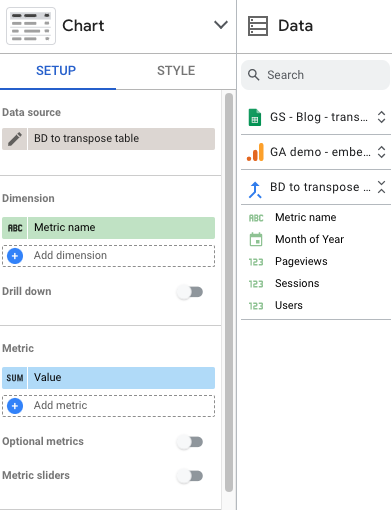
Task: Click 123 icon beside Pageviews
Action: (x=256, y=262)
